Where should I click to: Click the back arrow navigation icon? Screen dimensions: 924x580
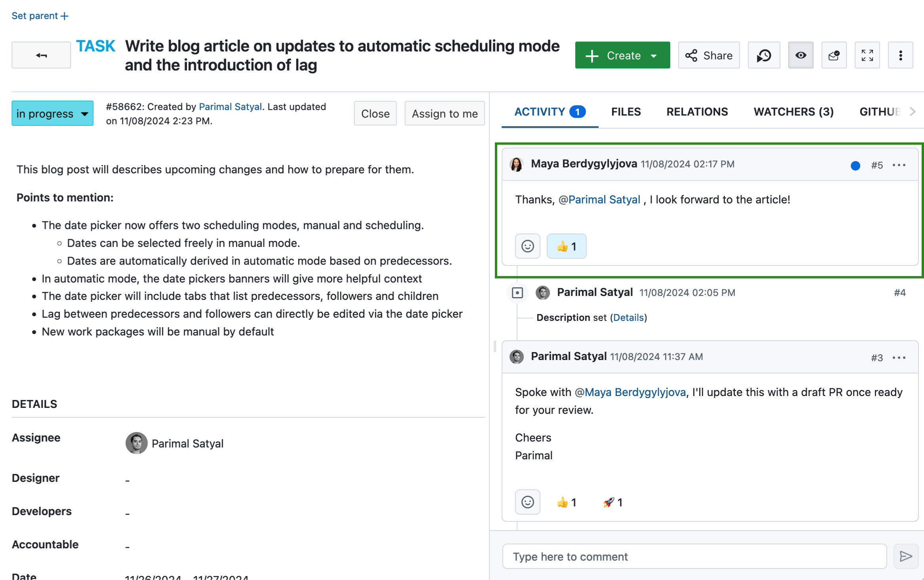pyautogui.click(x=42, y=55)
